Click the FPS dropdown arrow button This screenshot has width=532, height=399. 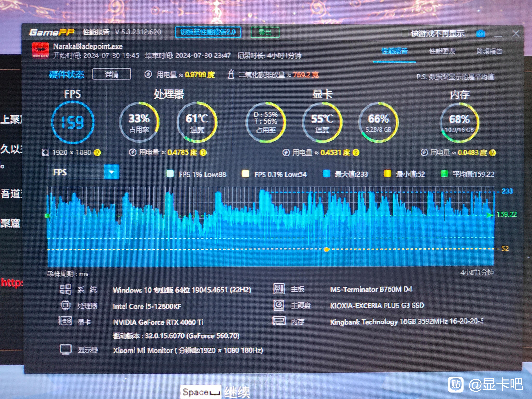112,172
